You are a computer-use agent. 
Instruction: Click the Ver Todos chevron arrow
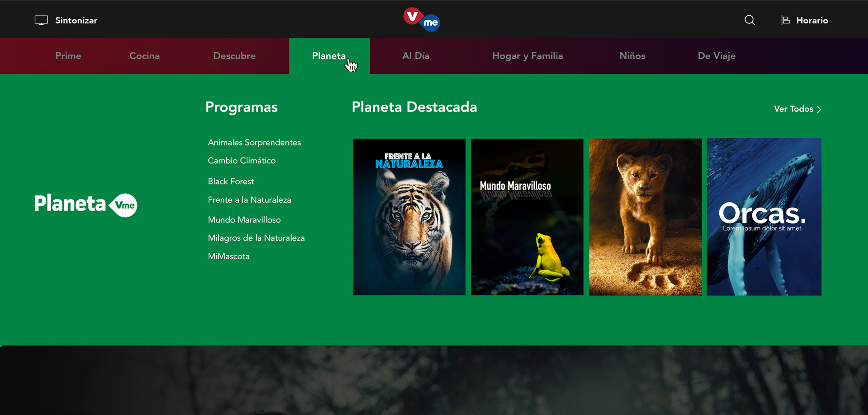(819, 109)
